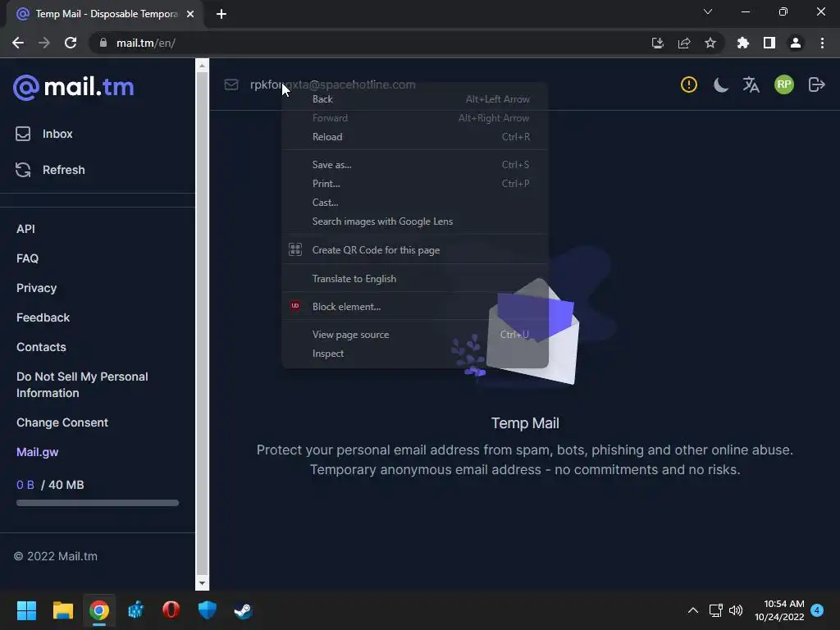Screen dimensions: 840x630
Task: Open the Feedback link
Action: (43, 317)
